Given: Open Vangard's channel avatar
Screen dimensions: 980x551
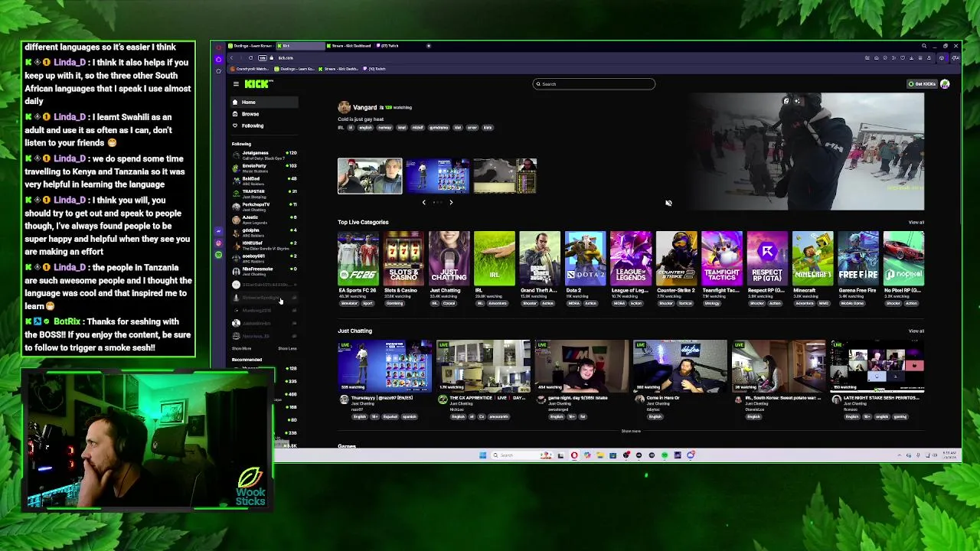Looking at the screenshot, I should click(344, 107).
